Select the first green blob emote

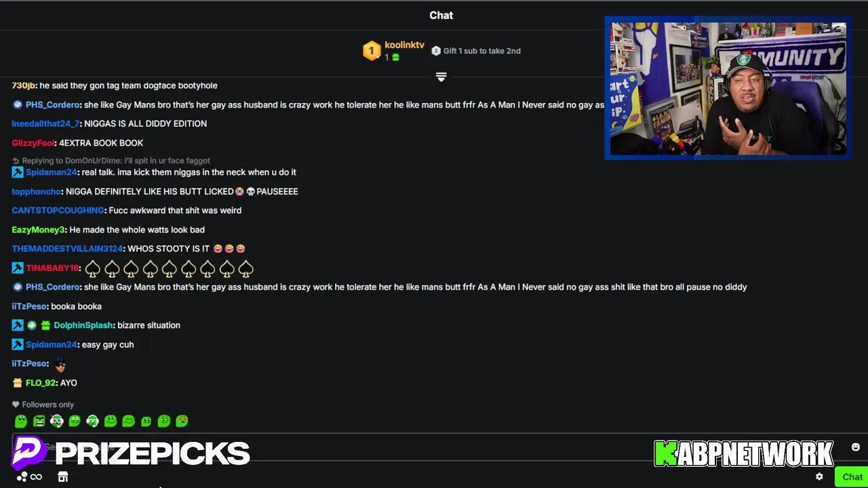click(21, 422)
